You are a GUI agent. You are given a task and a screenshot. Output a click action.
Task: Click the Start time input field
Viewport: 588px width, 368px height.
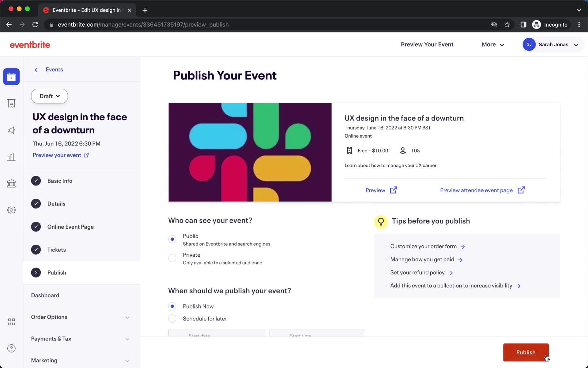(317, 333)
